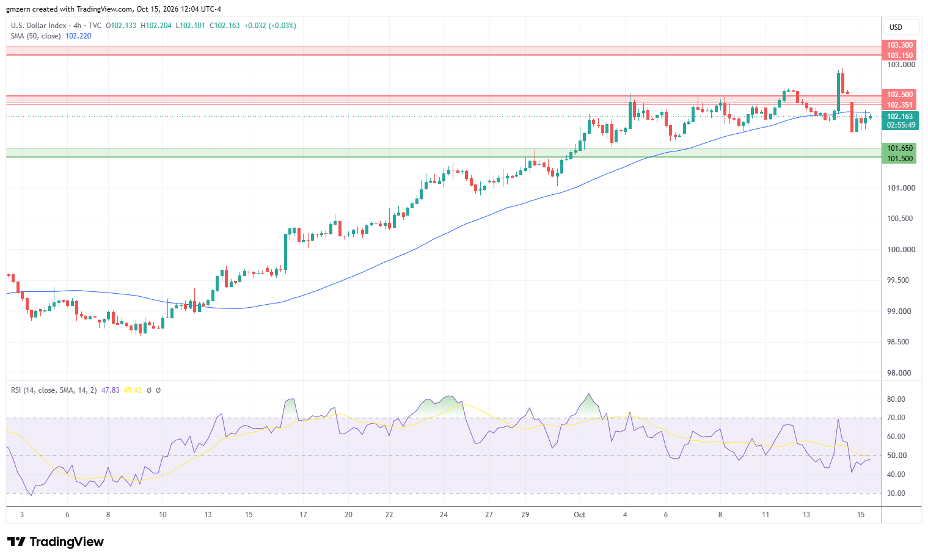Click the current price label 102.163
This screenshot has width=928, height=560.
pyautogui.click(x=900, y=117)
